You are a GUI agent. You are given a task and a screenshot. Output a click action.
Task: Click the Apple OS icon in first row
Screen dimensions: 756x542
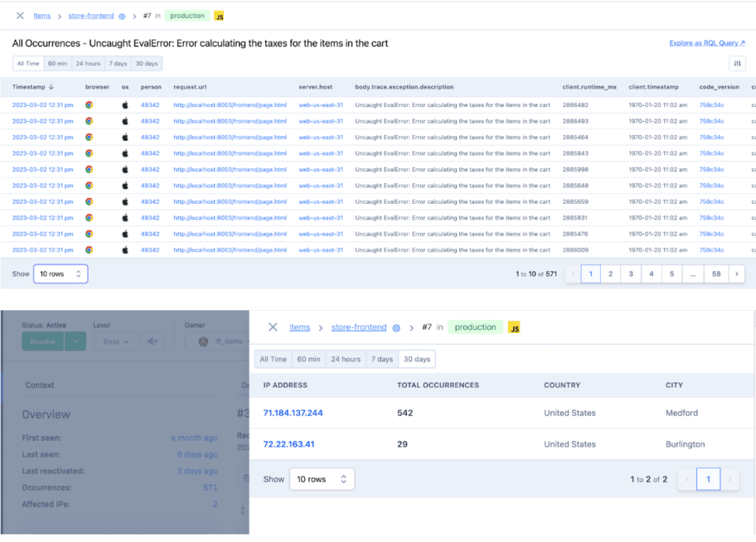pyautogui.click(x=125, y=105)
